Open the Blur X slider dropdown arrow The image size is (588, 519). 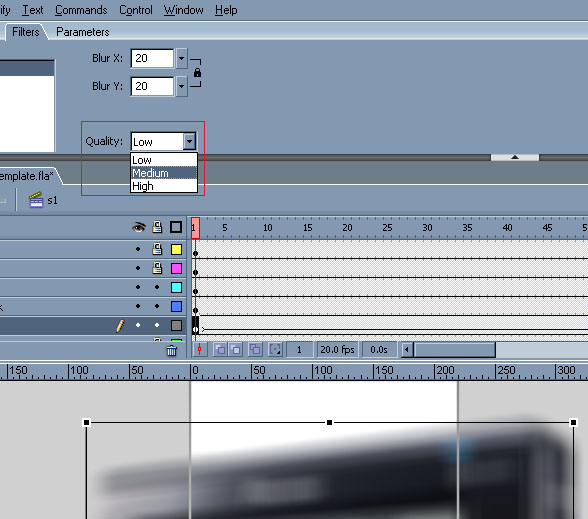(x=182, y=58)
